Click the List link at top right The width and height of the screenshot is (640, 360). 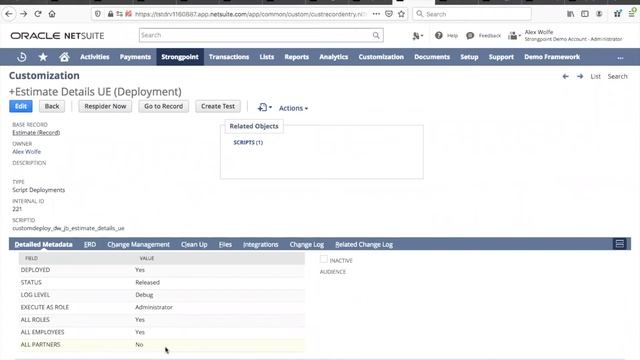(x=596, y=76)
